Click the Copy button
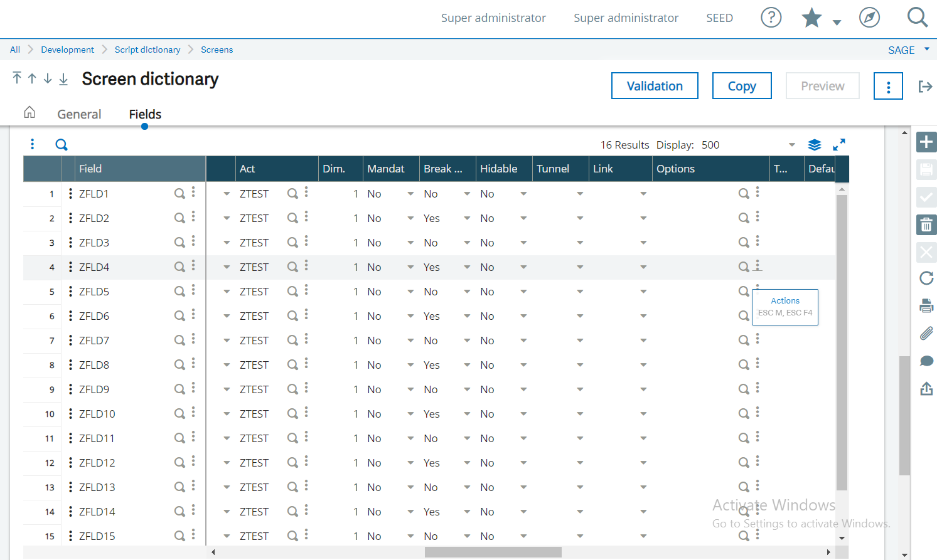The width and height of the screenshot is (937, 560). (x=742, y=86)
